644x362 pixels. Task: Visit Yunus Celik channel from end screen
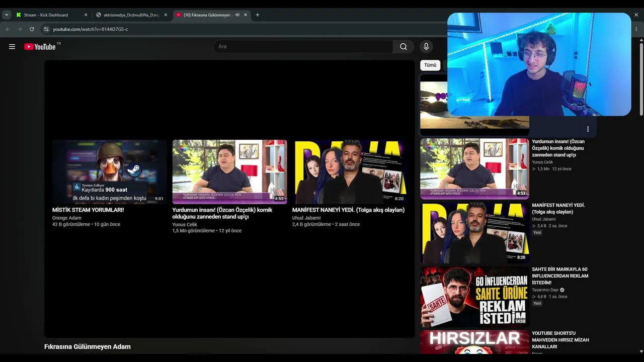(x=185, y=225)
